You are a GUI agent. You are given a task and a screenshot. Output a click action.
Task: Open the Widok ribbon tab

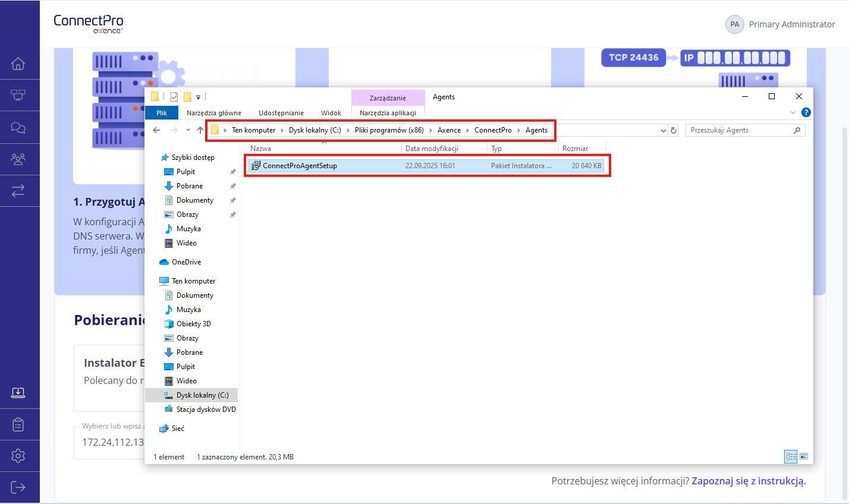pyautogui.click(x=331, y=113)
